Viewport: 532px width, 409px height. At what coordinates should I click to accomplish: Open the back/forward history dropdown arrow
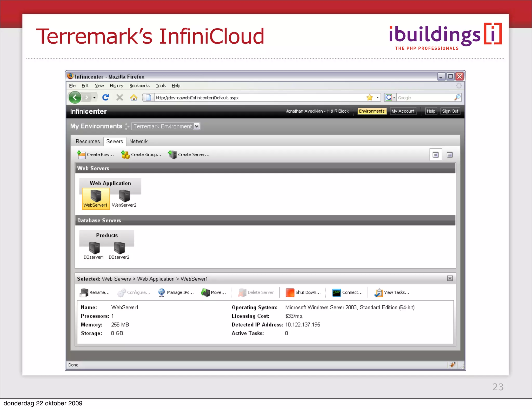94,98
